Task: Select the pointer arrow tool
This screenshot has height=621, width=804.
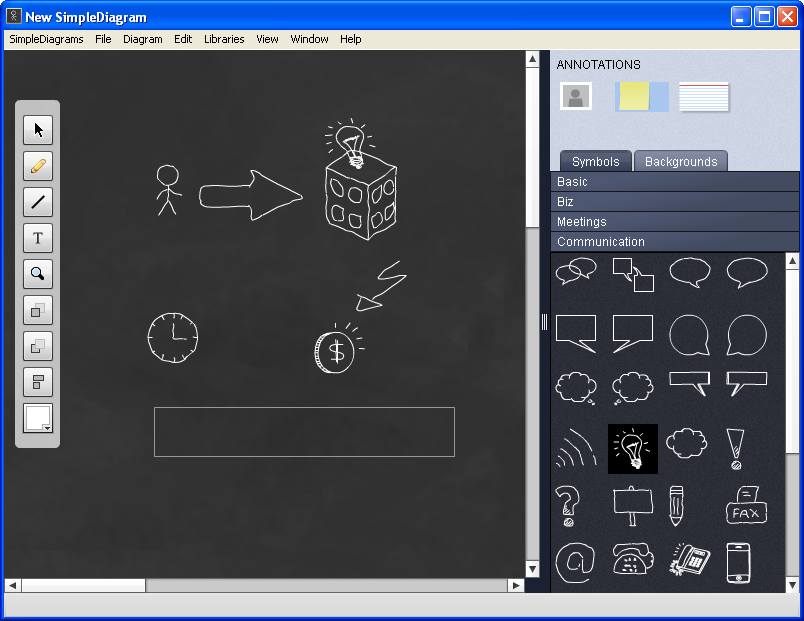Action: (x=38, y=130)
